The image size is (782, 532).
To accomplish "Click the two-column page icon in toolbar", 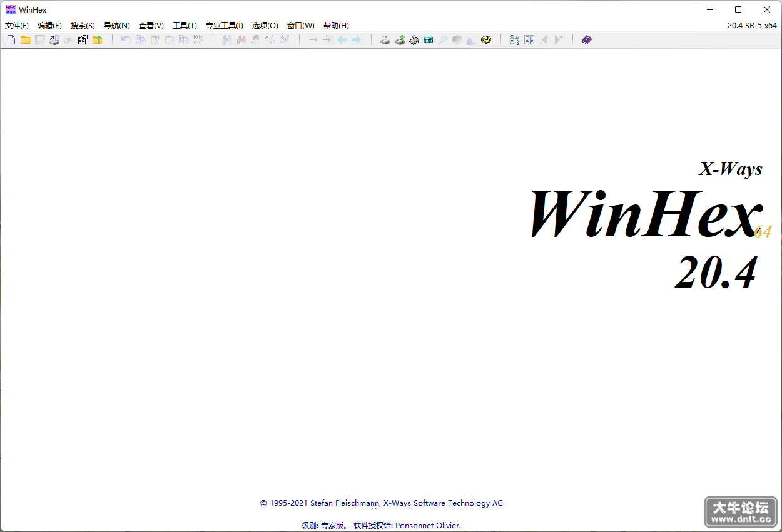I will point(529,40).
